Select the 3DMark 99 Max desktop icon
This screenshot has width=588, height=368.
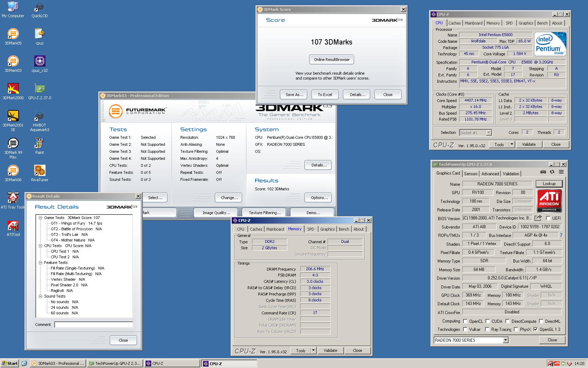click(x=13, y=148)
